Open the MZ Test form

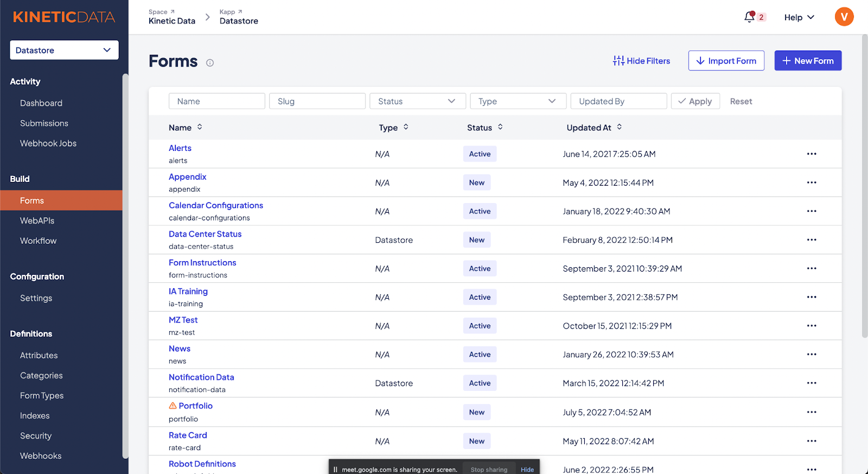(x=183, y=320)
